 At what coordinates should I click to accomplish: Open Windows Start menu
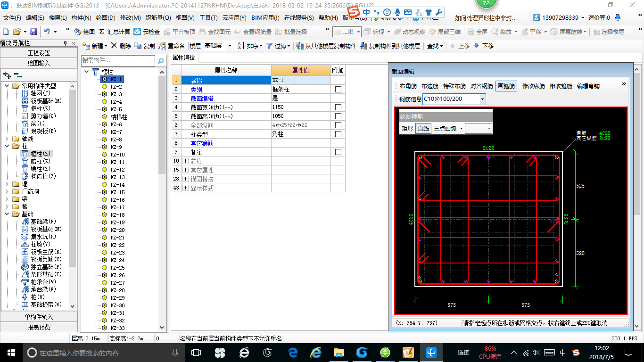[x=10, y=352]
